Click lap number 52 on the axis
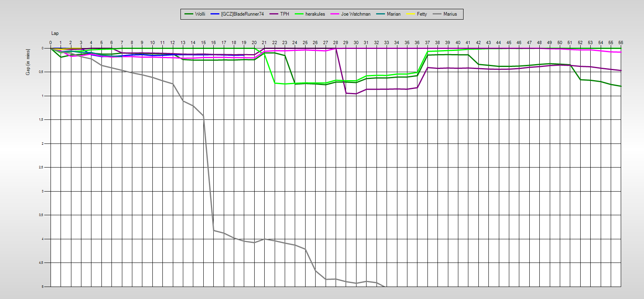 click(580, 42)
